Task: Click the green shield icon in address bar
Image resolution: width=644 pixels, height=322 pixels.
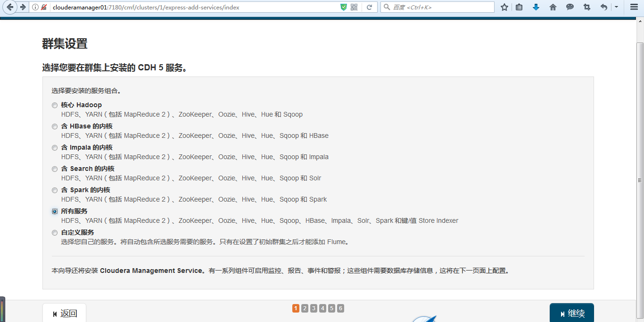Action: pos(344,7)
